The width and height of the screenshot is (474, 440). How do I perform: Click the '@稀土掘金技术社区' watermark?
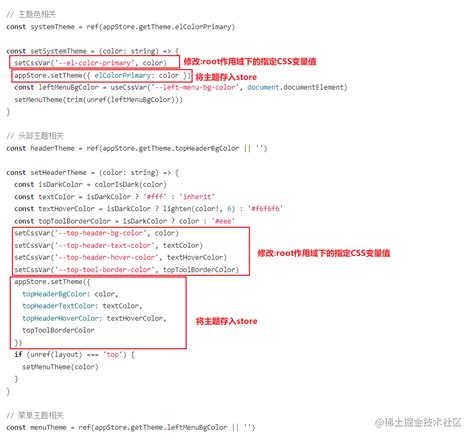click(x=418, y=422)
